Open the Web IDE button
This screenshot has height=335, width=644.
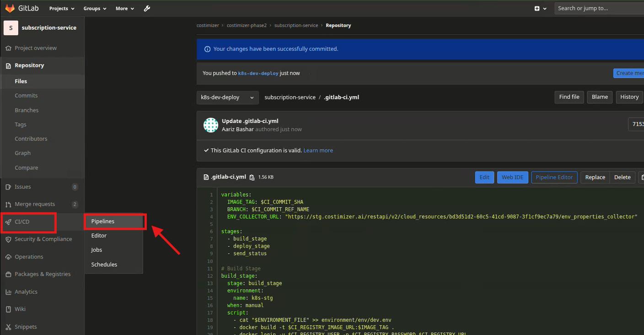(x=512, y=177)
